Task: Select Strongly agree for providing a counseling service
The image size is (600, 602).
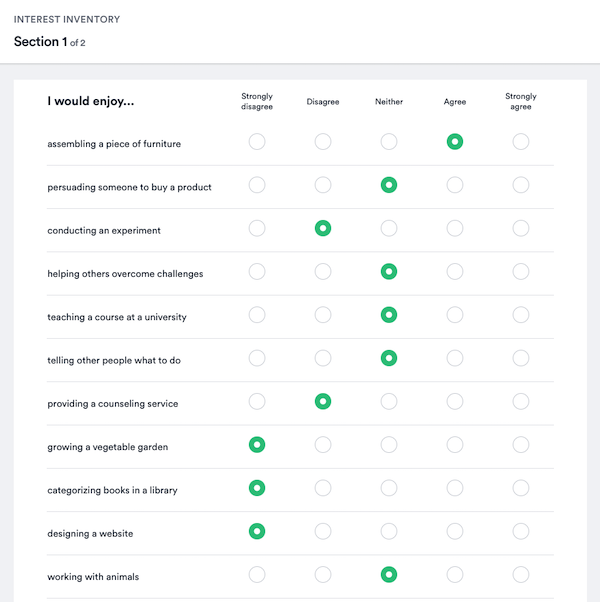Action: (521, 402)
